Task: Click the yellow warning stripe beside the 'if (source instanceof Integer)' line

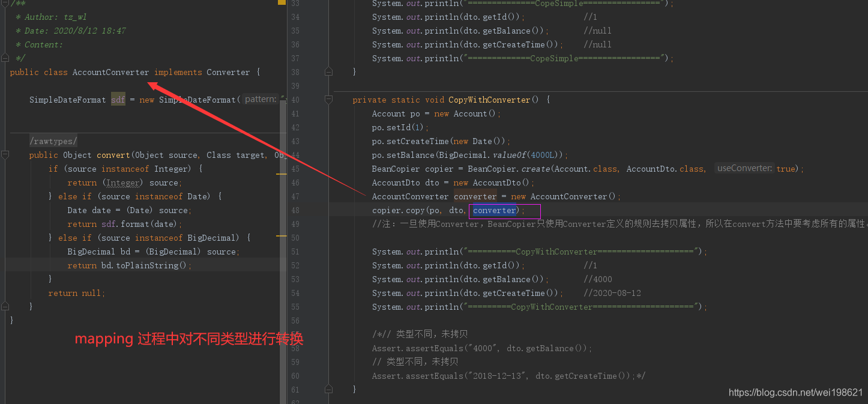Action: [281, 174]
